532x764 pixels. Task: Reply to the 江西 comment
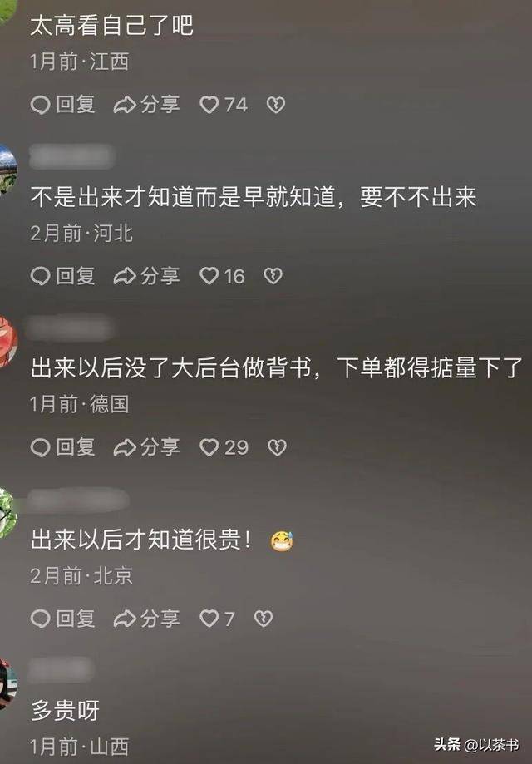point(63,105)
